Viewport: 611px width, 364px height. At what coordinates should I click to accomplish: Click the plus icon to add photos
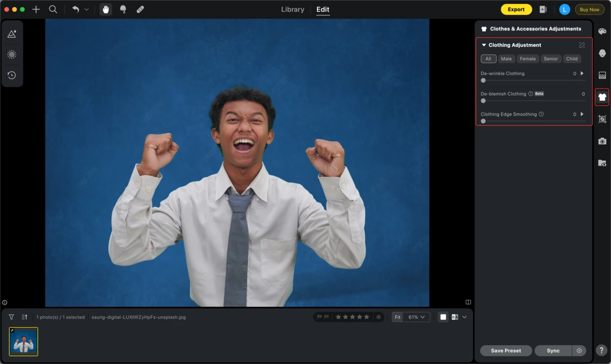pyautogui.click(x=36, y=9)
